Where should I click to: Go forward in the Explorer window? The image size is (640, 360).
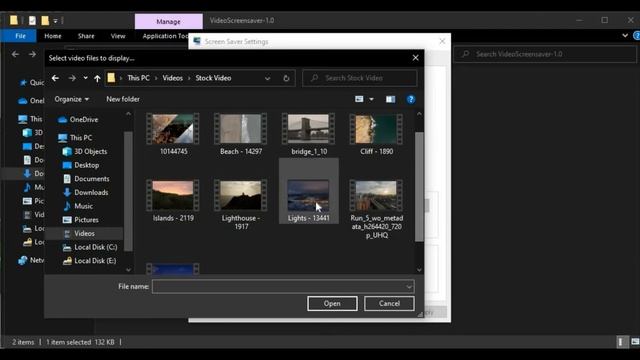(x=32, y=54)
